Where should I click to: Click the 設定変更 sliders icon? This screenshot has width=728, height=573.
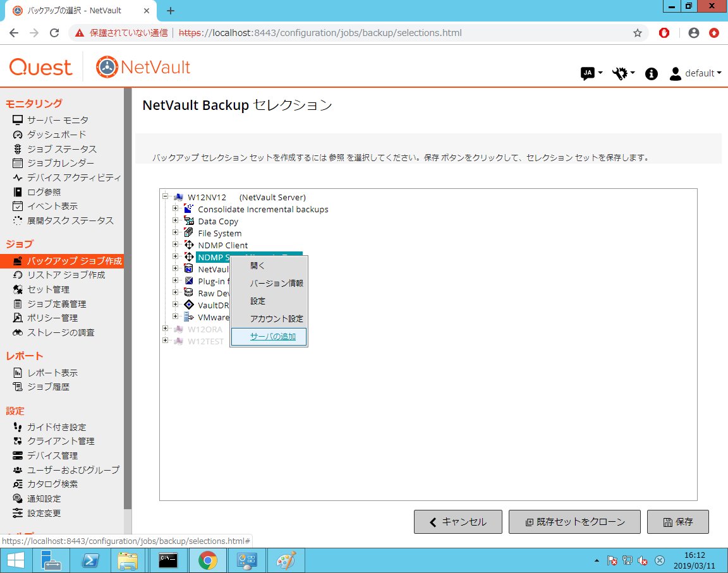pos(18,513)
